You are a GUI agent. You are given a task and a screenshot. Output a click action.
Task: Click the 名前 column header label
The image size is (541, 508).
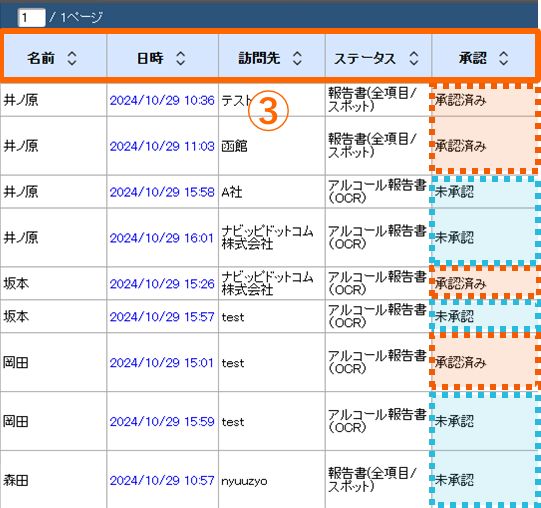[x=41, y=58]
